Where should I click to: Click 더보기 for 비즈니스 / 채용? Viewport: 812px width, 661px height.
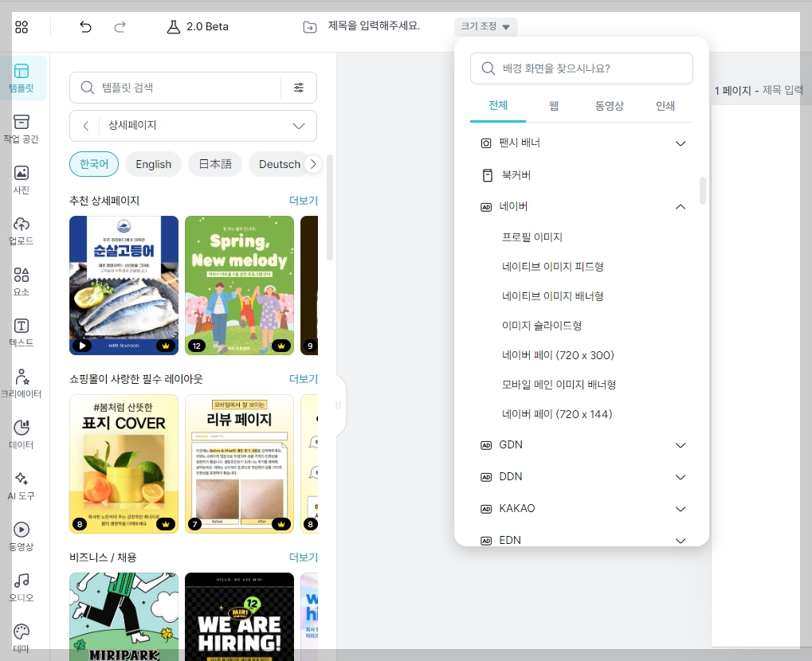coord(304,557)
